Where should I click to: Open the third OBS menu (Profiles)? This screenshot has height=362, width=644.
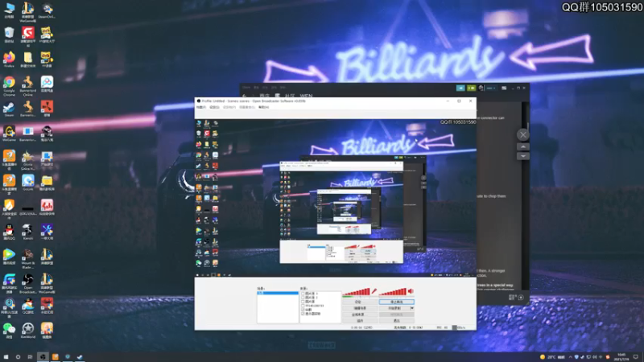pyautogui.click(x=229, y=107)
